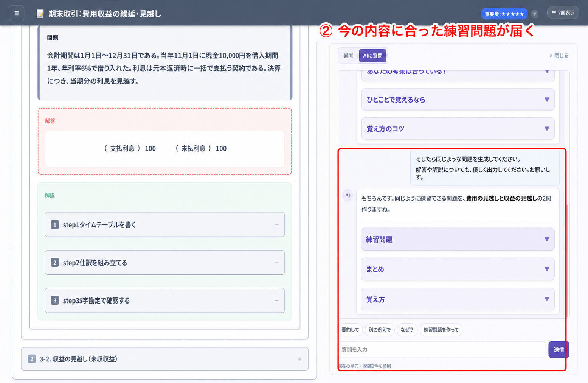Focus the 質問を入力 text field
Viewport: 588px width, 383px height.
pyautogui.click(x=442, y=350)
